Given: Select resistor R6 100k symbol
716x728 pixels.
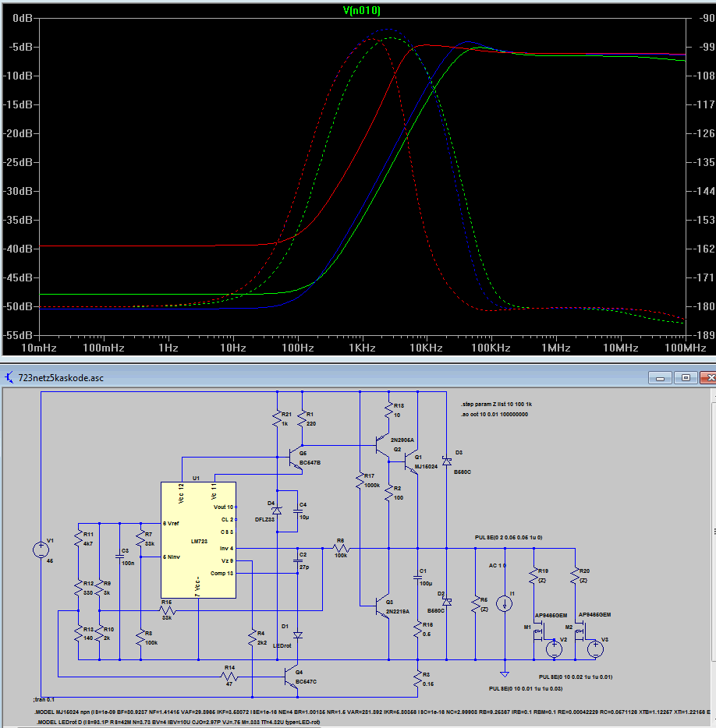Looking at the screenshot, I should pyautogui.click(x=341, y=548).
